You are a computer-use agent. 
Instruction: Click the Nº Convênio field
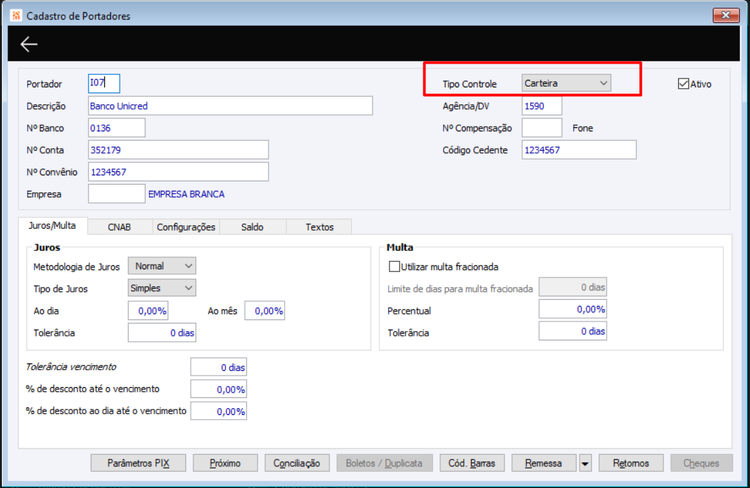click(178, 172)
